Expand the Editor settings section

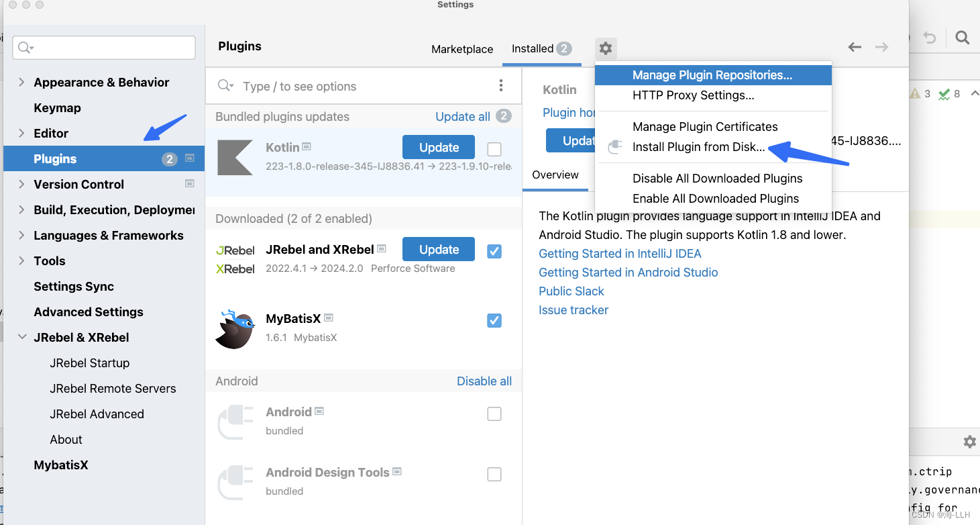(21, 133)
